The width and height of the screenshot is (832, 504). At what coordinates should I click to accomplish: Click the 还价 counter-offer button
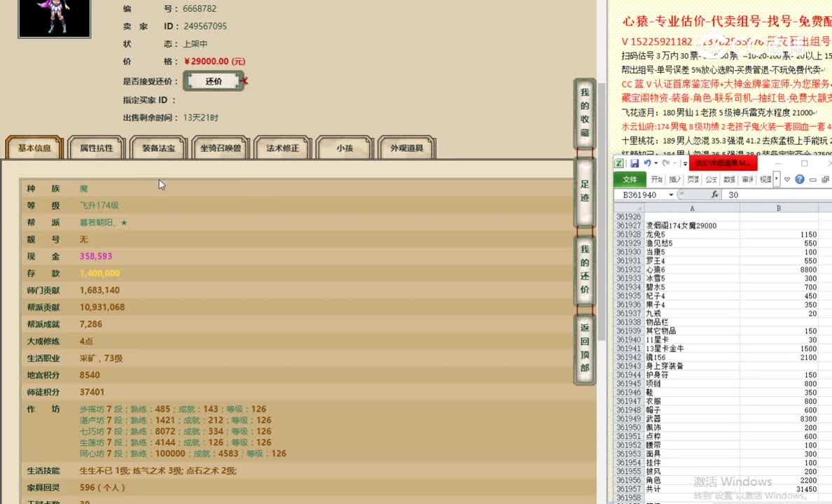(x=214, y=80)
